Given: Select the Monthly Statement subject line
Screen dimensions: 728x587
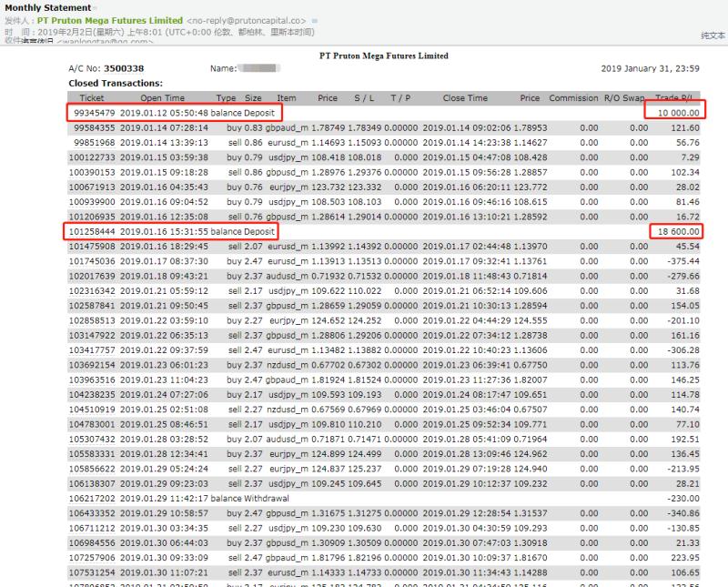Looking at the screenshot, I should point(48,7).
